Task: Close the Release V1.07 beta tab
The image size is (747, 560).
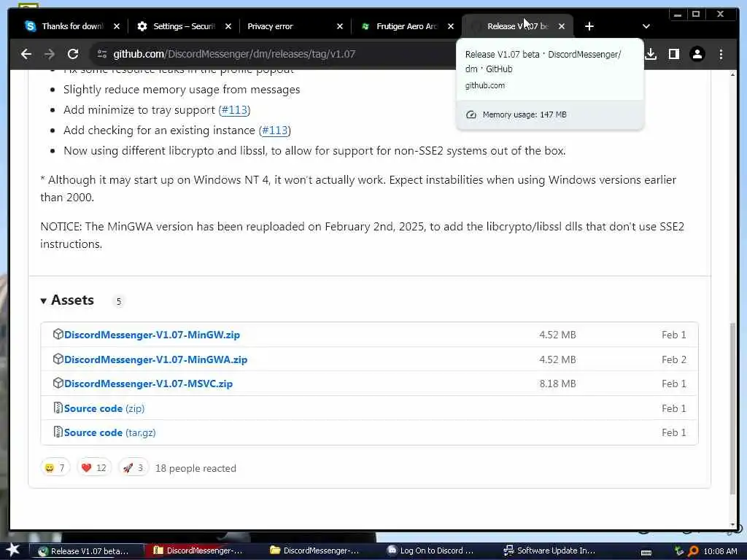Action: click(x=562, y=26)
